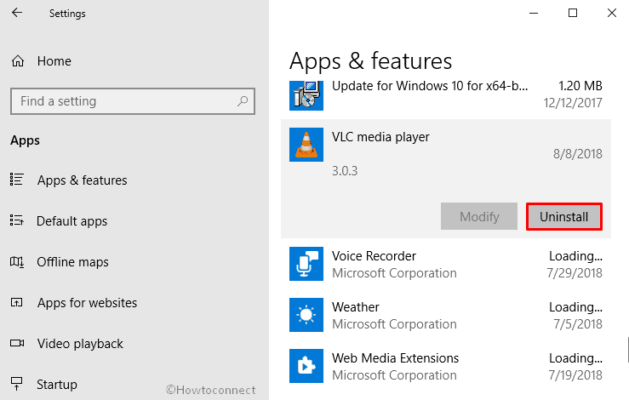Select the Voice Recorder app entry
The image size is (629, 400).
tap(446, 264)
